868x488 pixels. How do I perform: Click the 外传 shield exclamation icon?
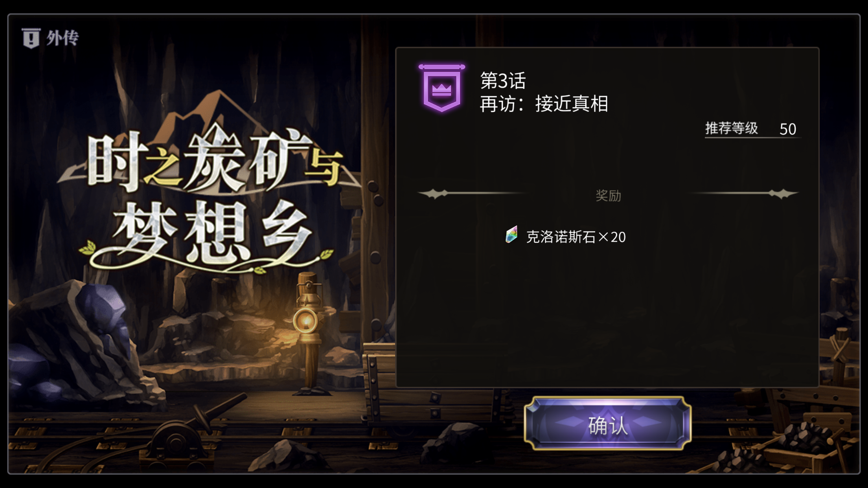[x=31, y=38]
